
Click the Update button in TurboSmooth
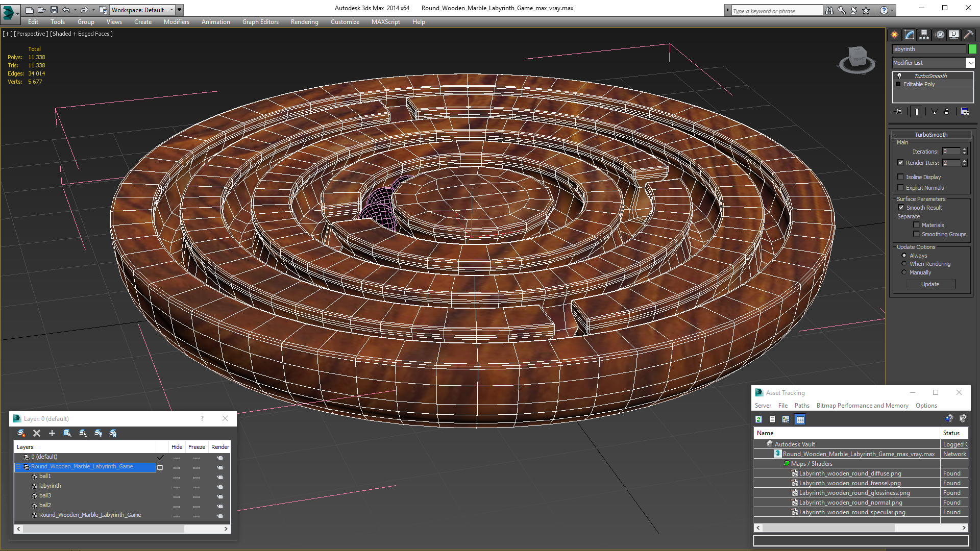click(x=930, y=284)
